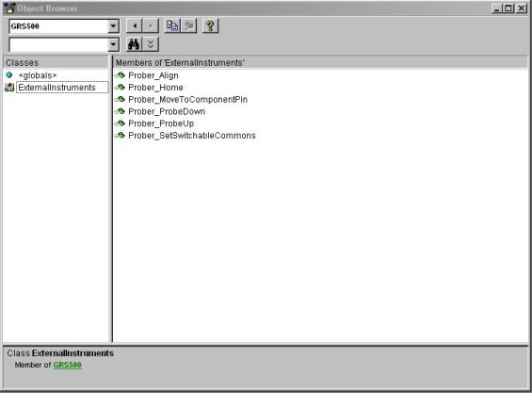Follow the GRS500 link in details pane
Screen dimensions: 532x393
tap(68, 365)
